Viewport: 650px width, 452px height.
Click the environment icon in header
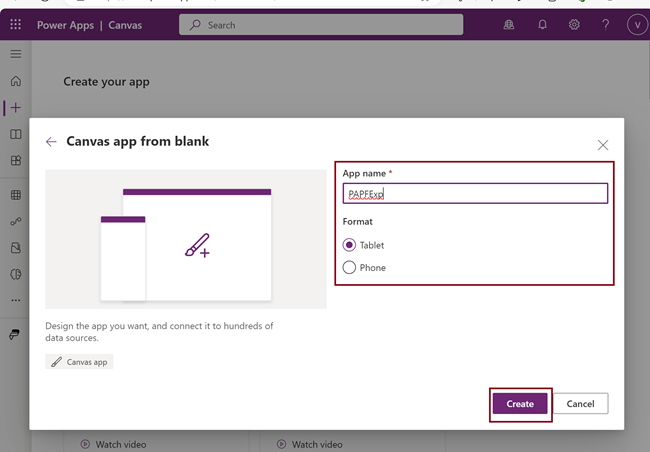click(509, 25)
